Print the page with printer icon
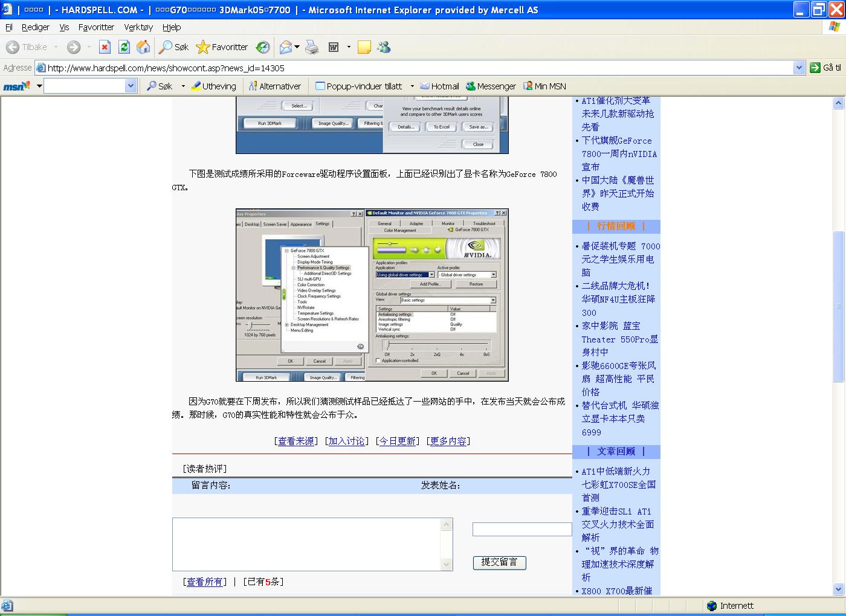The height and width of the screenshot is (616, 846). [x=312, y=47]
